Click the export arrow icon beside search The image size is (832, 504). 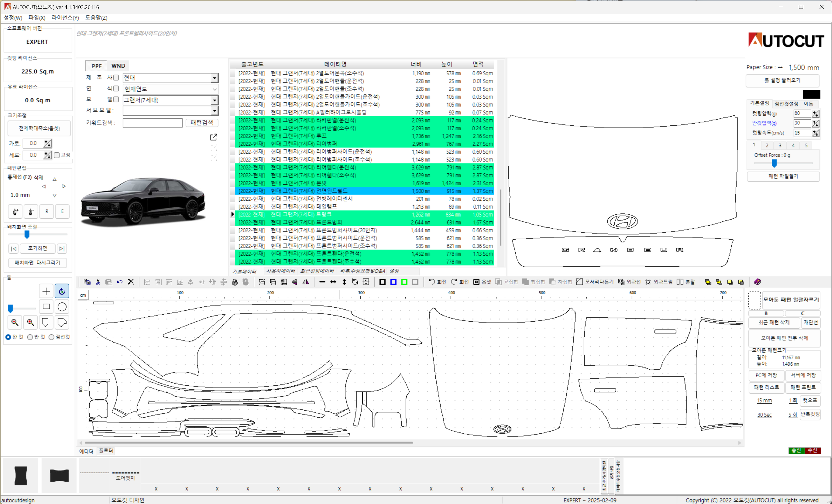point(213,137)
